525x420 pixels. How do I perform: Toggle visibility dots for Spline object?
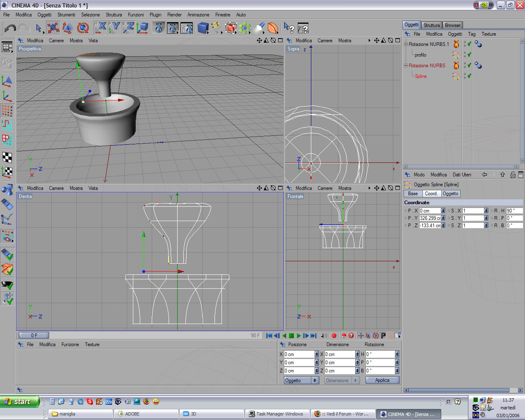tap(465, 76)
